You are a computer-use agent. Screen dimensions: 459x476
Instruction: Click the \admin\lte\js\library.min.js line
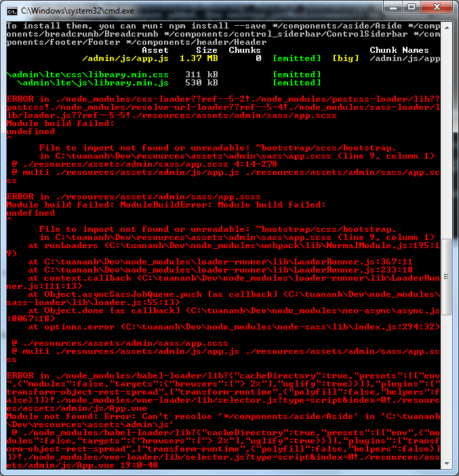pos(93,83)
